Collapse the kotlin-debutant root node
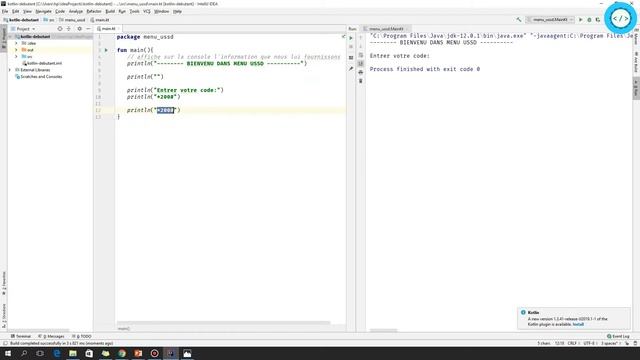Image resolution: width=640 pixels, height=360 pixels. pos(11,37)
